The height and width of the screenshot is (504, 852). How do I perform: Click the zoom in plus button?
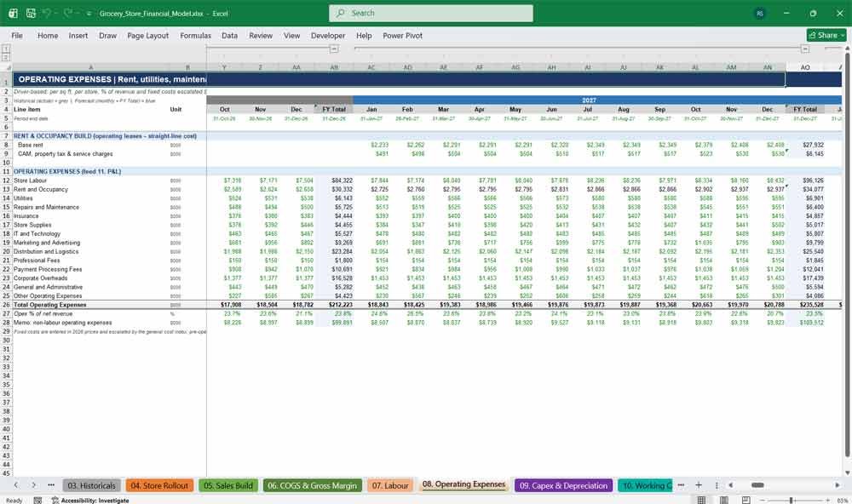coord(827,501)
